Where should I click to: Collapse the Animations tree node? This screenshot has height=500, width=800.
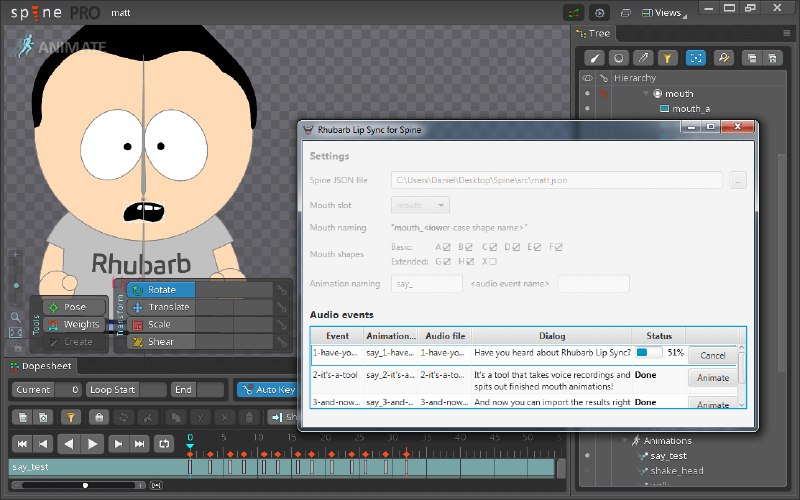[x=624, y=441]
